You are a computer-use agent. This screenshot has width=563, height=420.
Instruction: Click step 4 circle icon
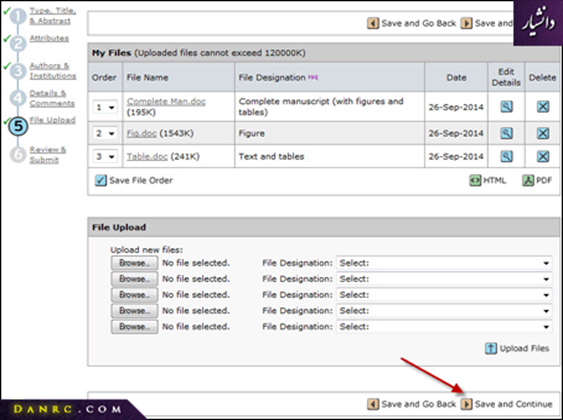(x=18, y=98)
